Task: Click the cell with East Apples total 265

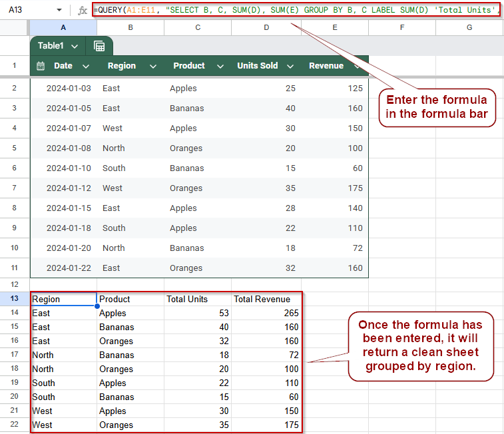Action: click(266, 313)
